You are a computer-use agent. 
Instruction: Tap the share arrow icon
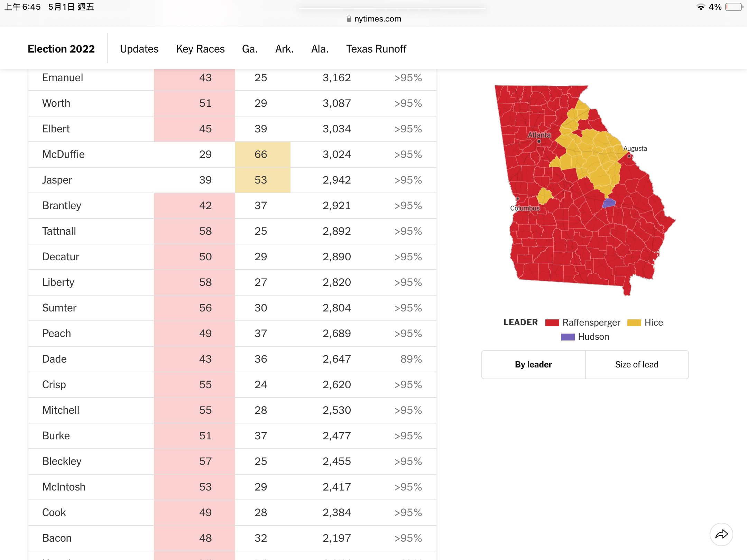pos(721,534)
